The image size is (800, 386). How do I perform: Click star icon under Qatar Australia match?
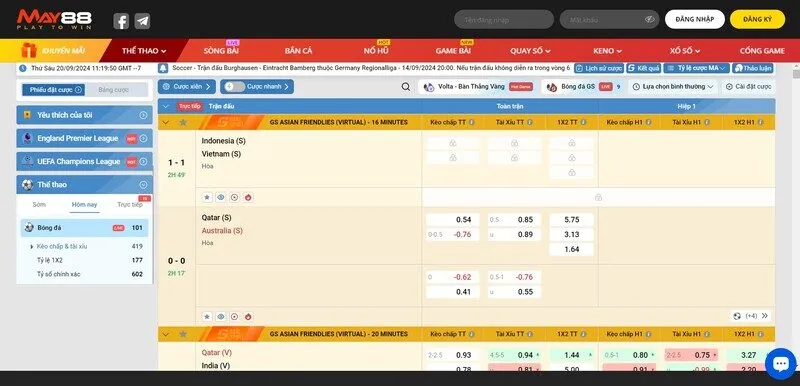[x=207, y=316]
